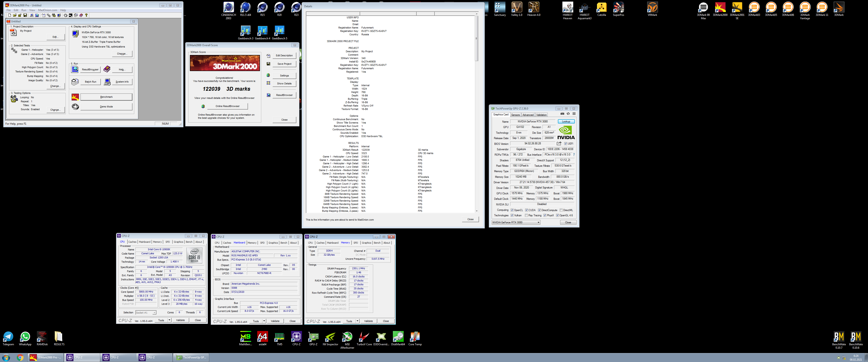Screen dimensions: 868x362
Task: Open the Caches tab in the CPU-Z CPU window
Action: (x=132, y=242)
